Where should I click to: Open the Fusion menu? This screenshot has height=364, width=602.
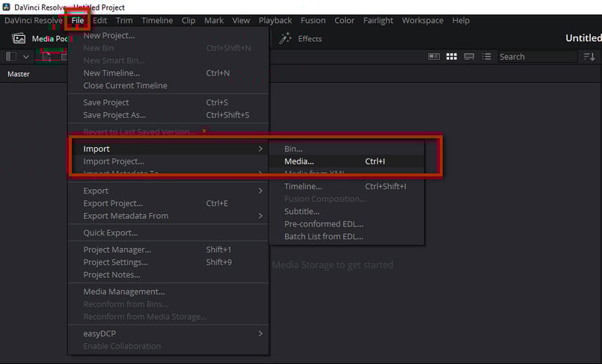[x=313, y=20]
